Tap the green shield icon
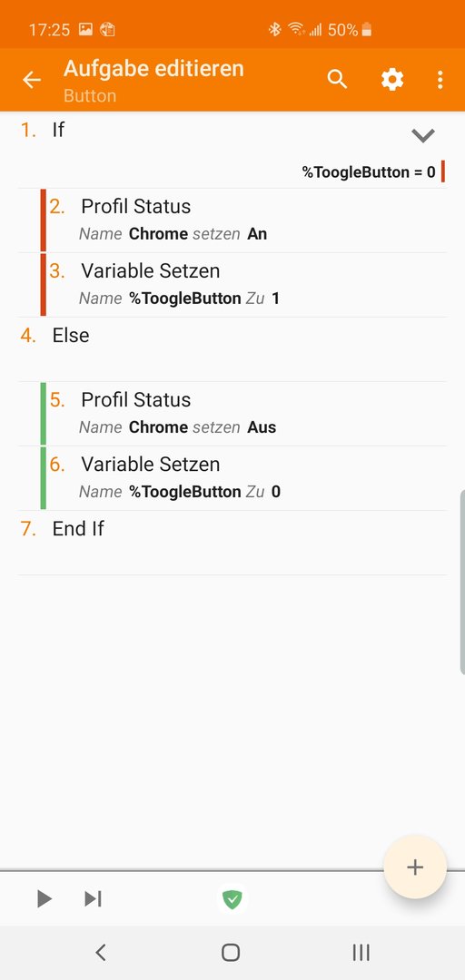The height and width of the screenshot is (980, 465). click(232, 898)
